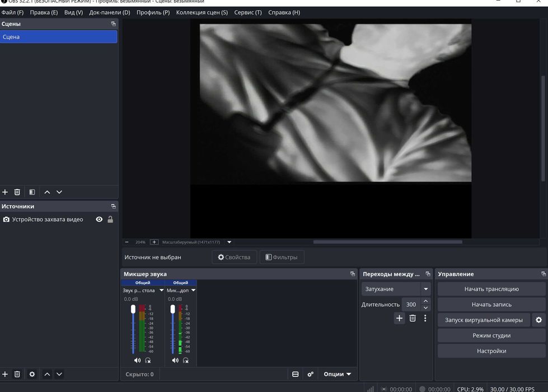Viewport: 548px width, 392px height.
Task: Open the Справка (H) menu
Action: (x=284, y=12)
